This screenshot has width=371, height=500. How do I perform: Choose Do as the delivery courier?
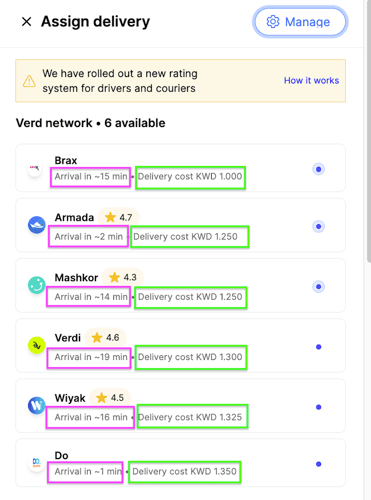[318, 464]
